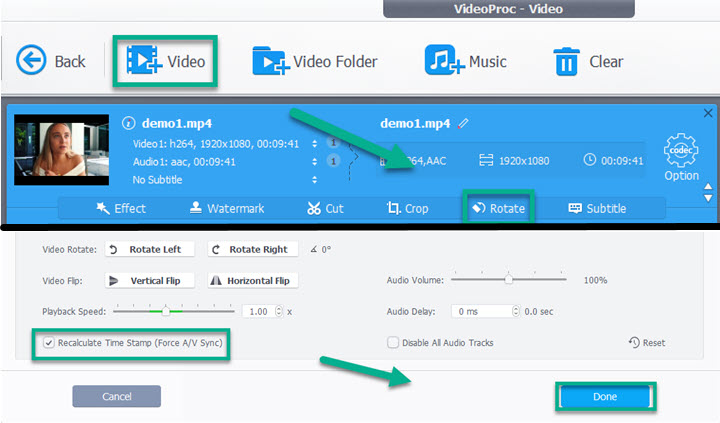Move item down with the down arrow
Image resolution: width=720 pixels, height=423 pixels.
(708, 198)
